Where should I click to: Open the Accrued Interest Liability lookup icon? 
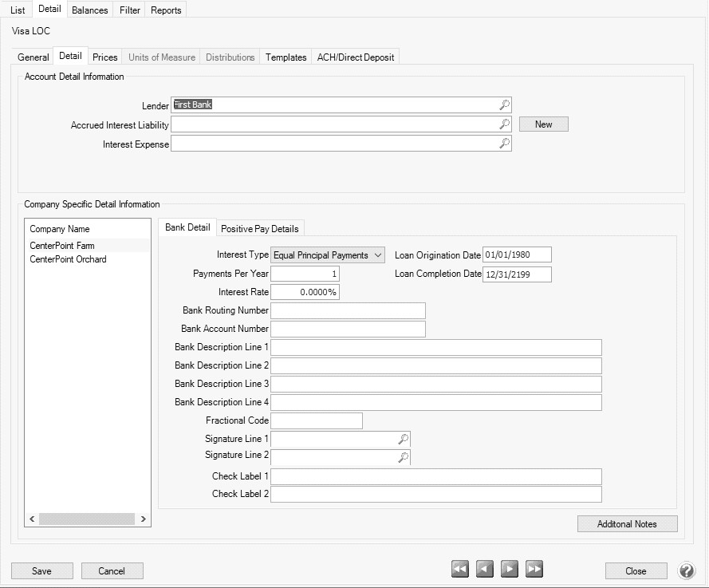pyautogui.click(x=504, y=124)
